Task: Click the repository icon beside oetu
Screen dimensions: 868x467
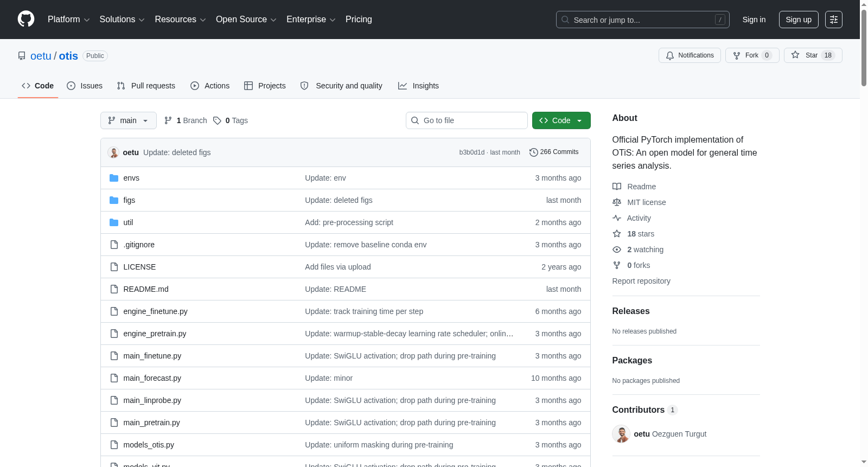Action: [22, 56]
